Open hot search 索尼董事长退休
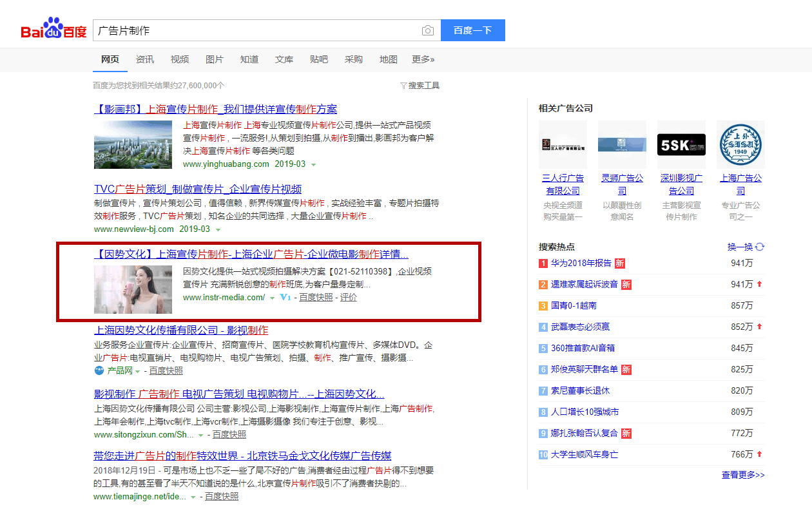The image size is (812, 518). (x=580, y=390)
